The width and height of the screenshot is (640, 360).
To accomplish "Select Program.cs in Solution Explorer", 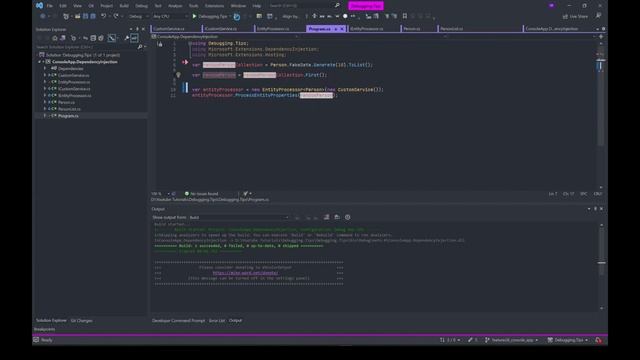I will 68,116.
